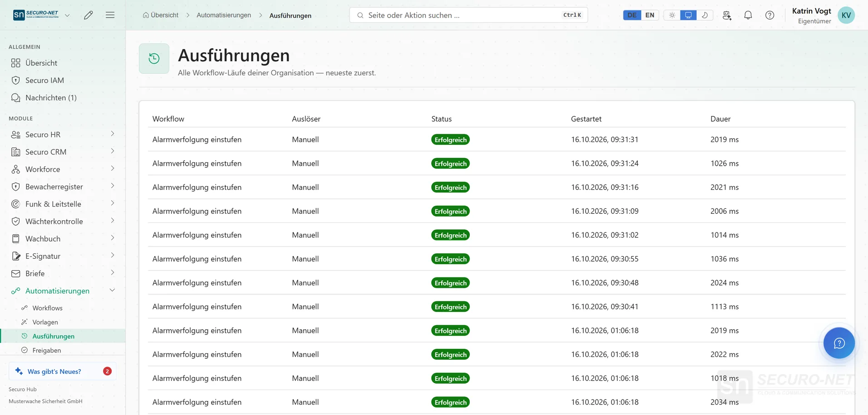868x415 pixels.
Task: Click the Securo IAM shield icon
Action: pos(16,80)
